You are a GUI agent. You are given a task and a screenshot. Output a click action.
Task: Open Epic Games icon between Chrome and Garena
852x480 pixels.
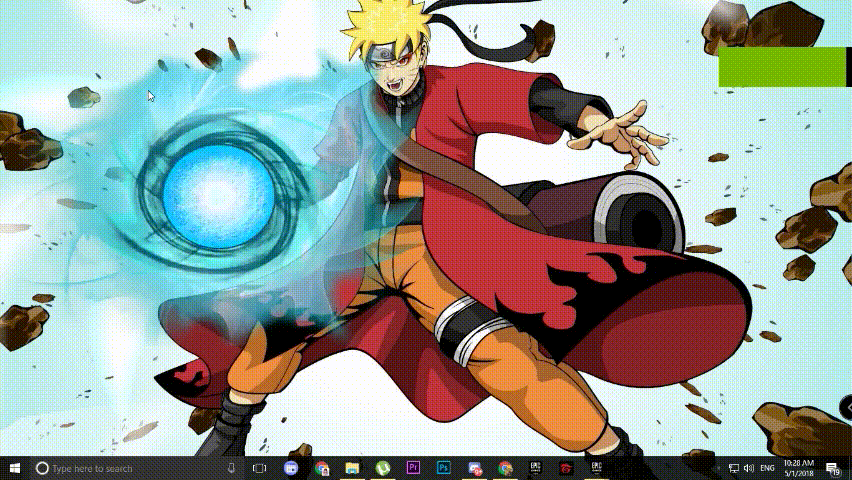pos(535,468)
